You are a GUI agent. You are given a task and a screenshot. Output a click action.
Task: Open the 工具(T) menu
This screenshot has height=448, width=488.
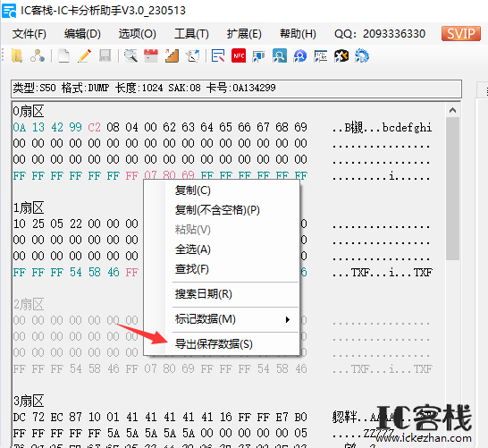tap(191, 34)
